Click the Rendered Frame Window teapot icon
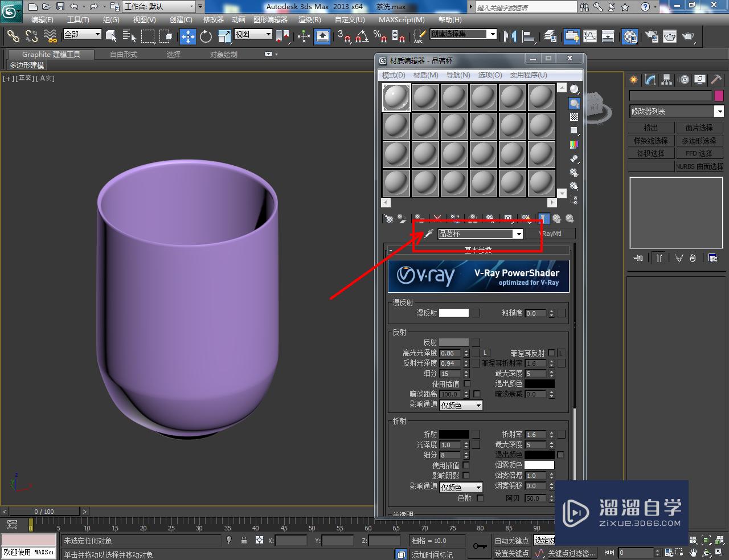This screenshot has width=729, height=560. [x=670, y=36]
